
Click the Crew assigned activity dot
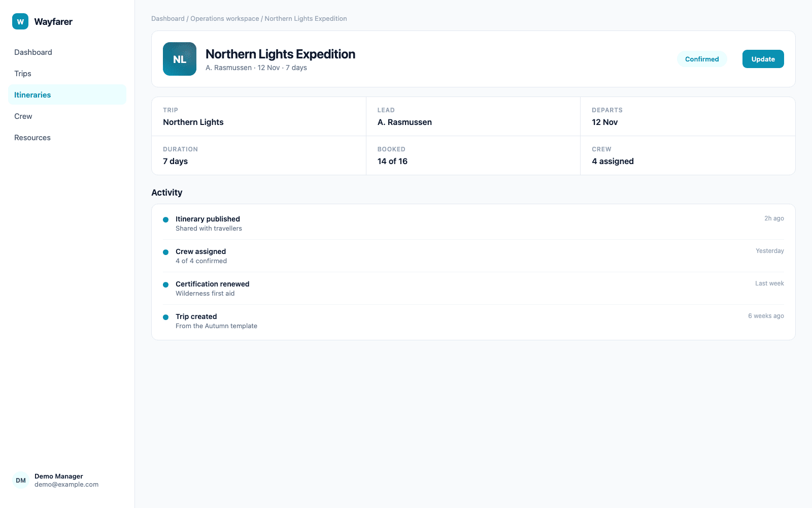[165, 252]
